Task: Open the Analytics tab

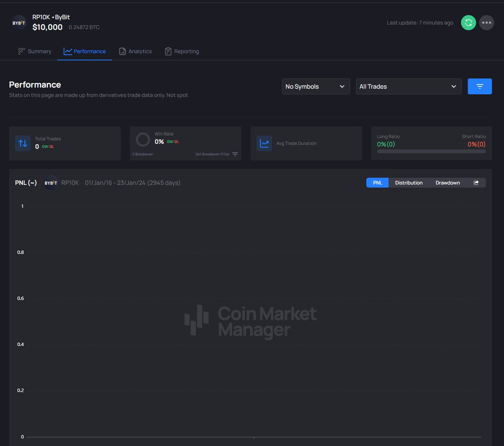Action: 135,51
